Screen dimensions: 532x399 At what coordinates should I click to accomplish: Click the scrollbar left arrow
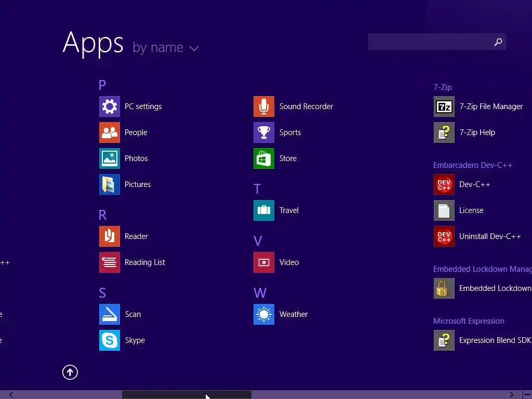(x=11, y=395)
